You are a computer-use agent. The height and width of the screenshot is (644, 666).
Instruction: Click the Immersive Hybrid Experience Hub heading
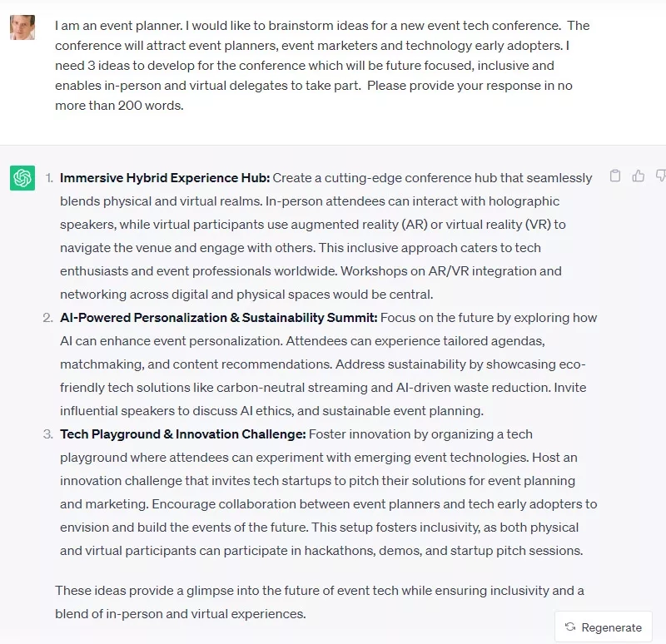pos(165,178)
